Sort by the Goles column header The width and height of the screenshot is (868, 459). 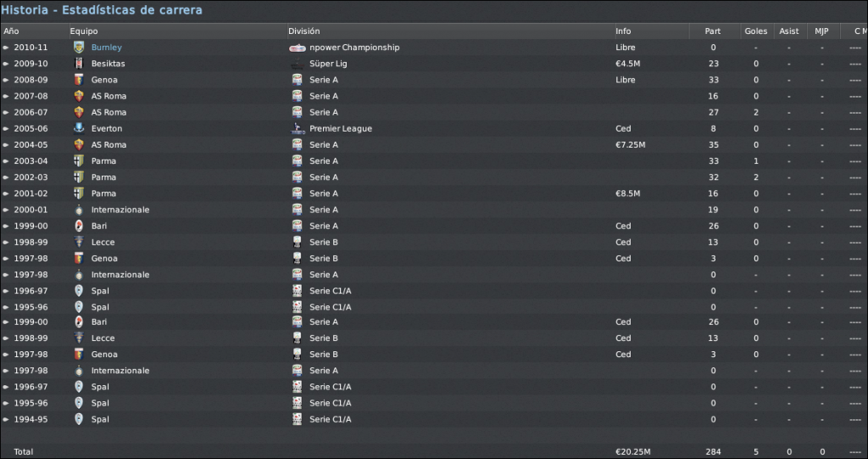755,31
